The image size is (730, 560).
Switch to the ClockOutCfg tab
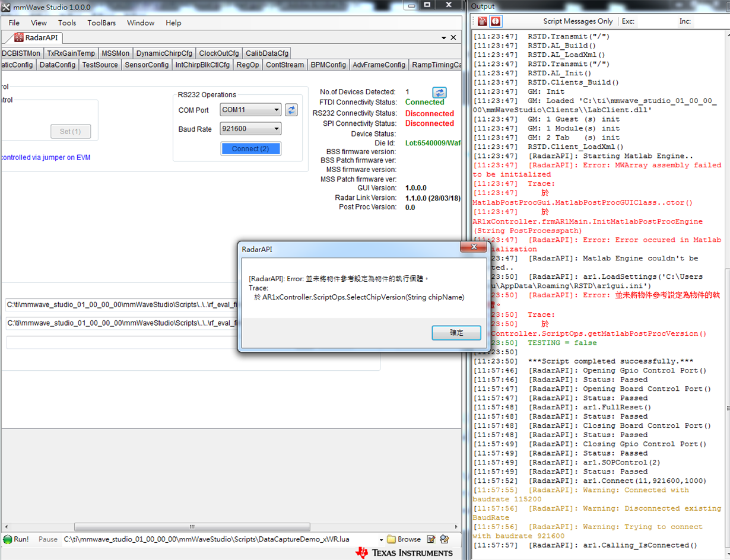point(219,53)
